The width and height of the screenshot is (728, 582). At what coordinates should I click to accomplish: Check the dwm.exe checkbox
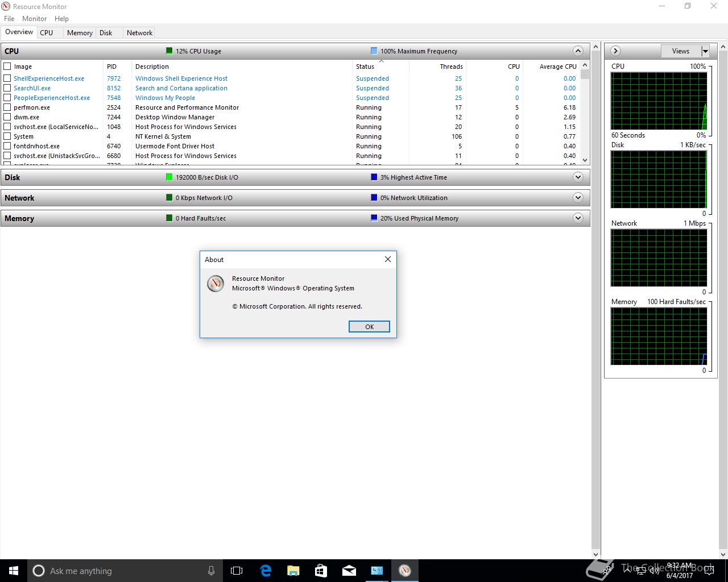[7, 117]
